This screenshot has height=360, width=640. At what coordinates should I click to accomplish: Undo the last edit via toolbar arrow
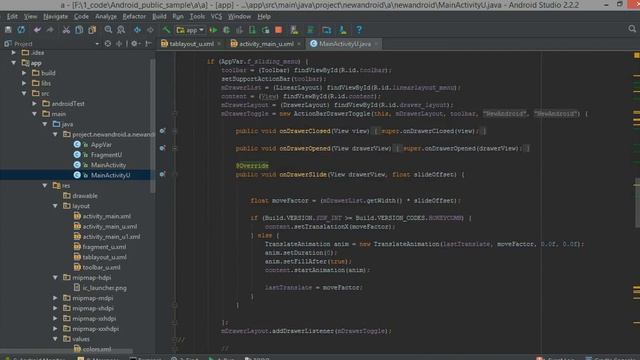click(x=37, y=30)
